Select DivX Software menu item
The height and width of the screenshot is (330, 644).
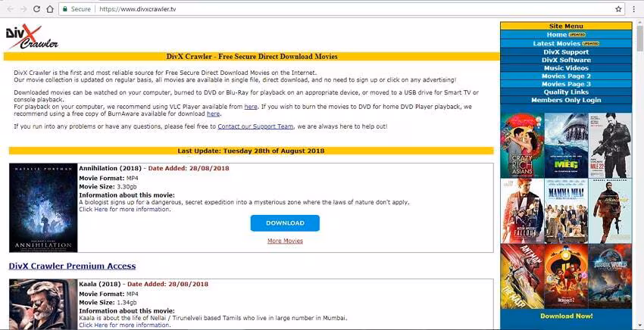(x=566, y=60)
